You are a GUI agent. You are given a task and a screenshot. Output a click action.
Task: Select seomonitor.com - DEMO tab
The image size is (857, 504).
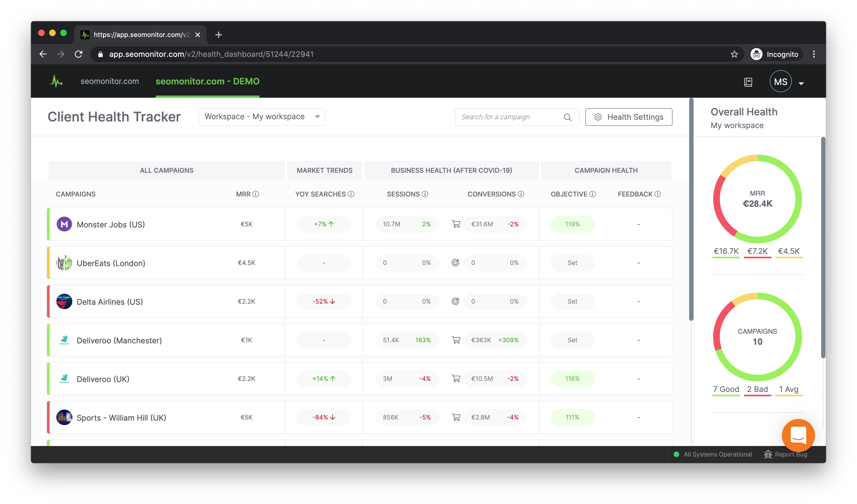click(207, 81)
